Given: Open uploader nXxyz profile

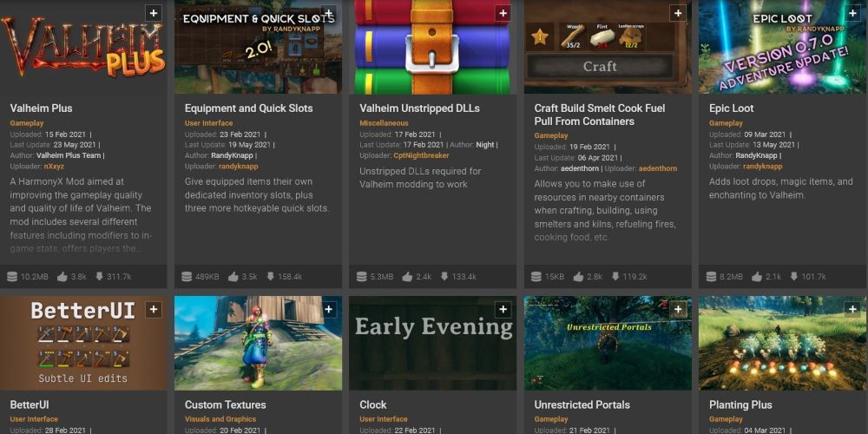Looking at the screenshot, I should (x=55, y=166).
